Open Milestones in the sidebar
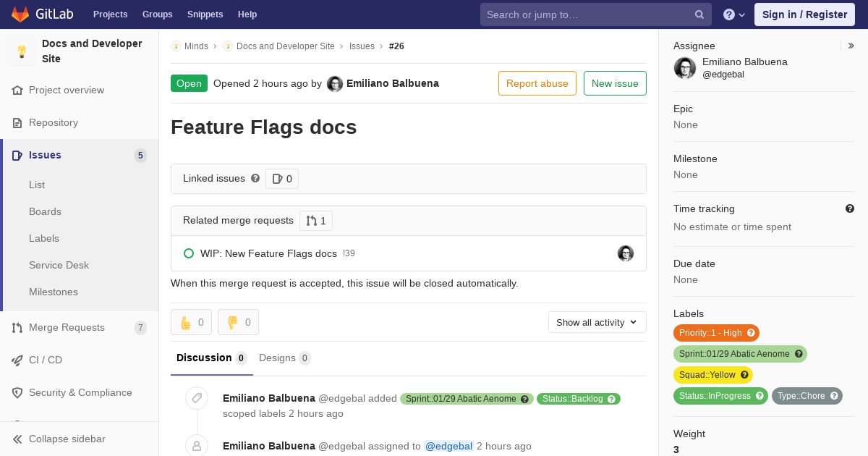 [x=54, y=292]
